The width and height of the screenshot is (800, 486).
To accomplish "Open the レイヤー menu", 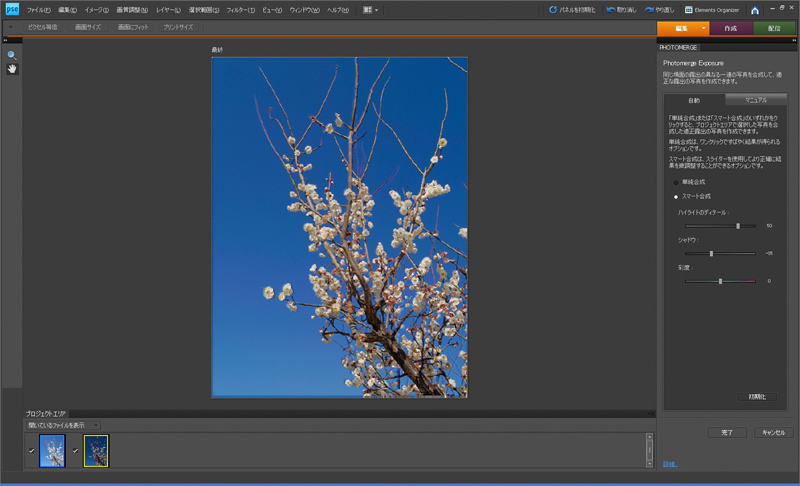I will click(168, 10).
